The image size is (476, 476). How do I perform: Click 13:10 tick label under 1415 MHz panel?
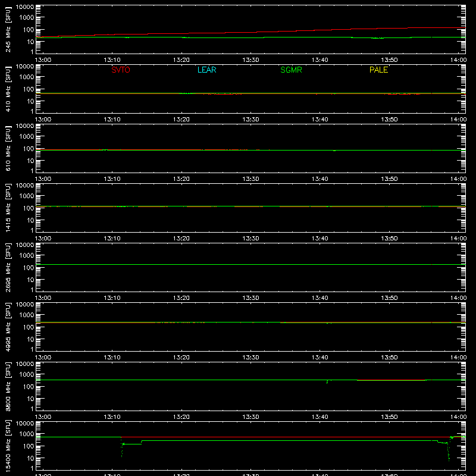[x=112, y=239]
